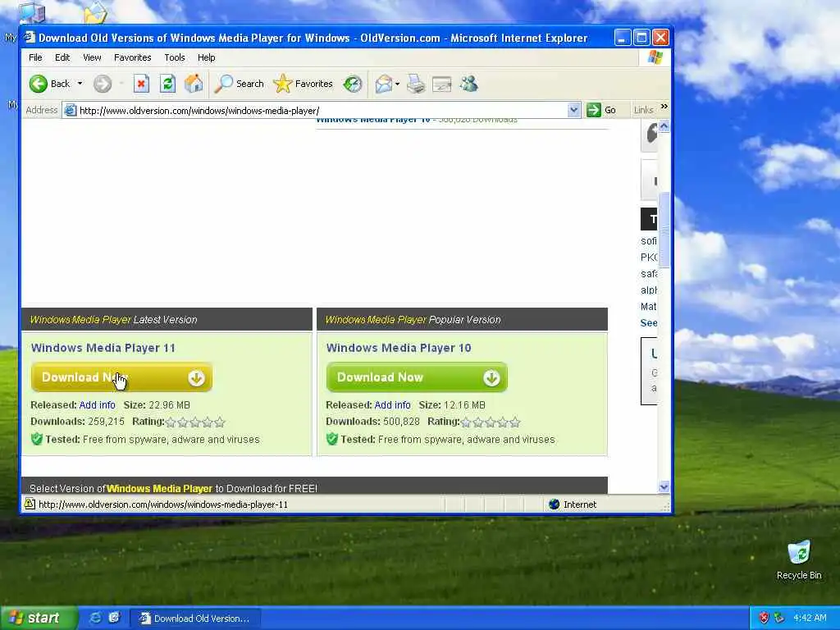Open the History clock icon
The image size is (840, 630).
353,84
